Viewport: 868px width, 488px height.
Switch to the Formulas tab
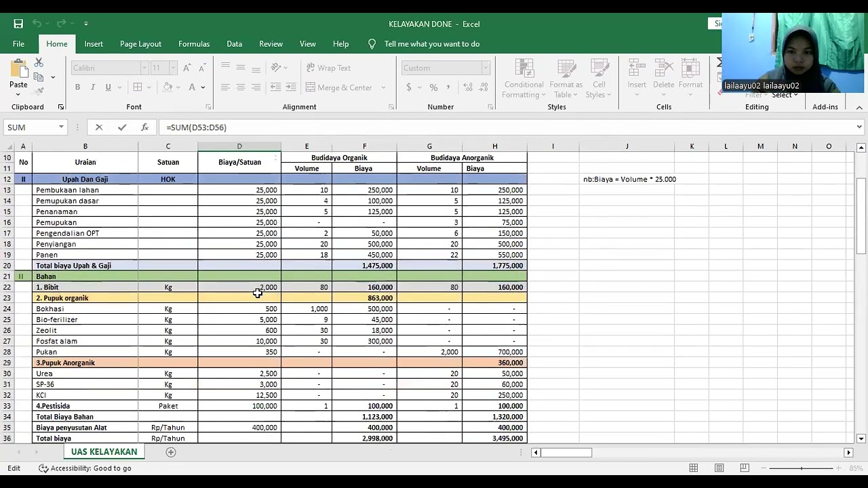(x=194, y=44)
